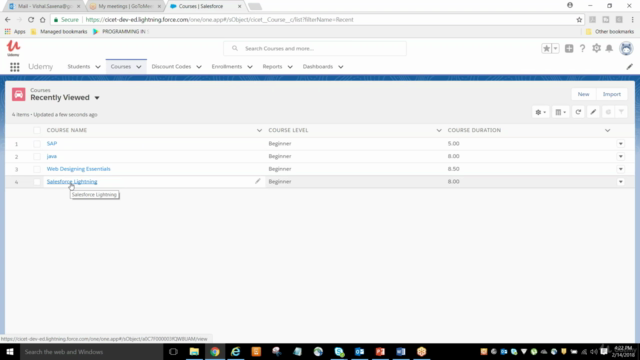Reload the browser page
This screenshot has height=360, width=640.
coord(31,20)
